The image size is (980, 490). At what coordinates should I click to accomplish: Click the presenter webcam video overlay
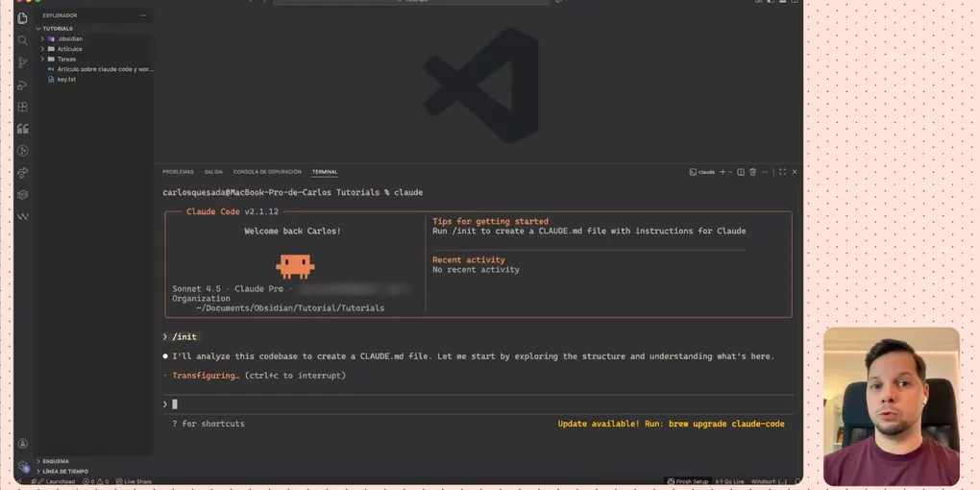click(892, 406)
